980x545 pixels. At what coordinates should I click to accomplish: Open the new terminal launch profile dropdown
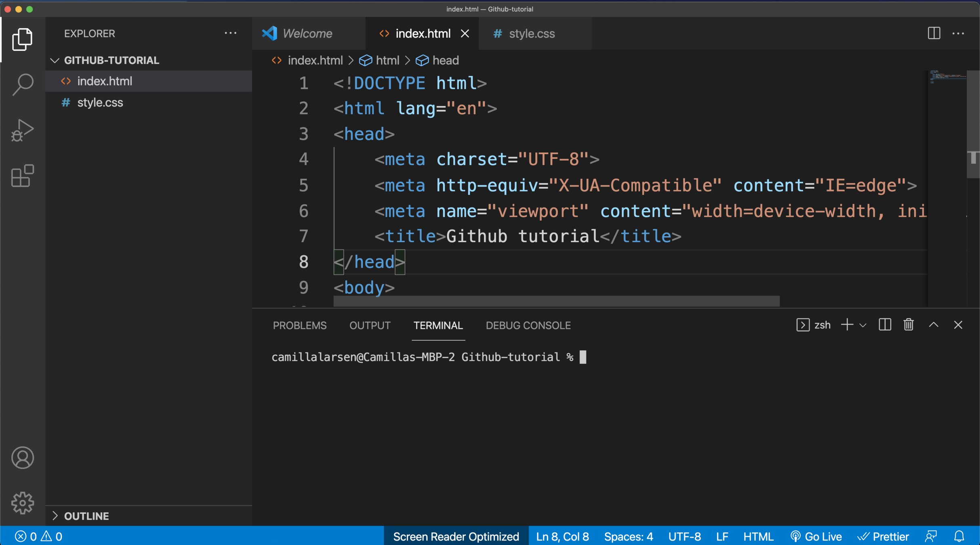click(x=863, y=325)
